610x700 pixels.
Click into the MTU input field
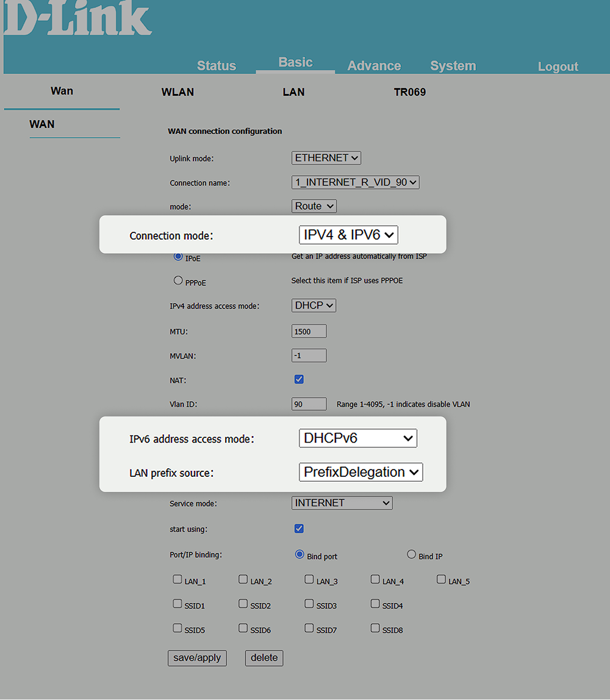(309, 331)
